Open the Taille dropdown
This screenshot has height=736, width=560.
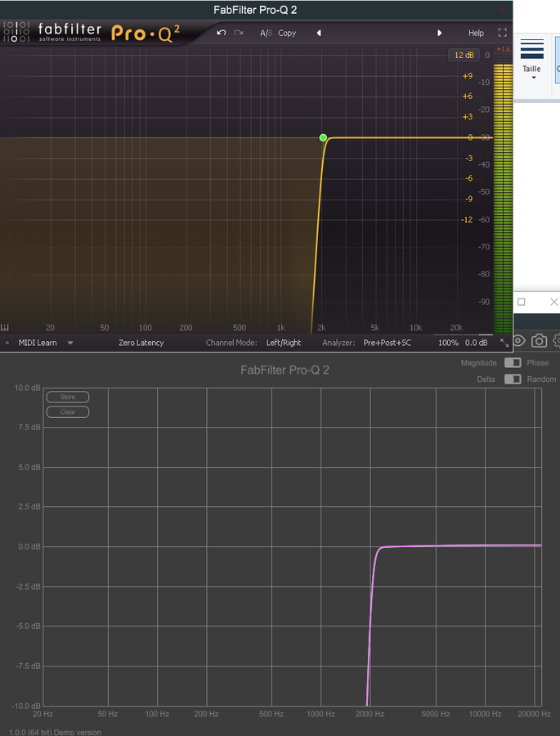(x=532, y=60)
